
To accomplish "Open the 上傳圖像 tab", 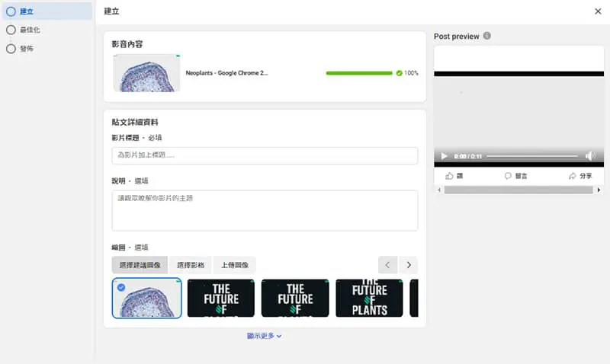I will click(x=234, y=265).
